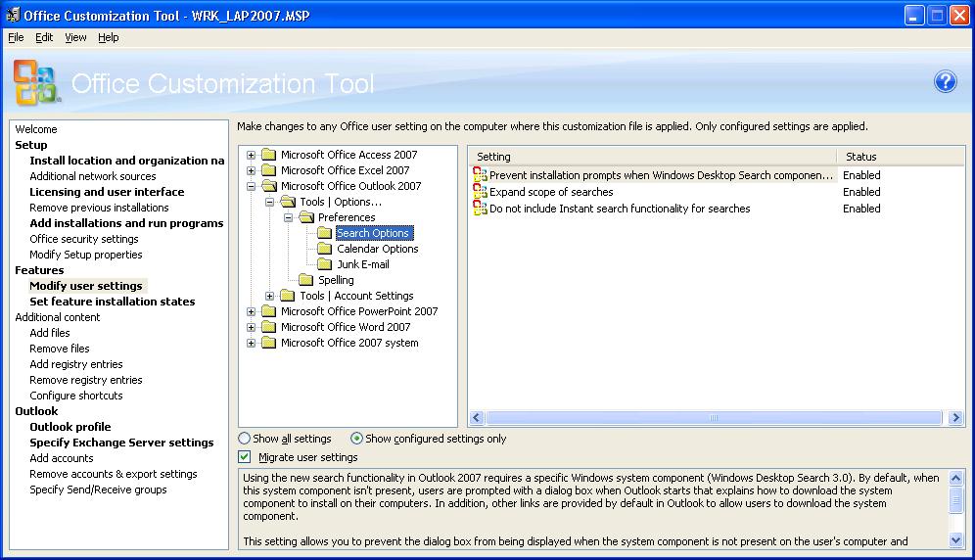The height and width of the screenshot is (560, 975).
Task: Click the Microsoft Office Outlook 2007 open folder icon
Action: (x=268, y=185)
